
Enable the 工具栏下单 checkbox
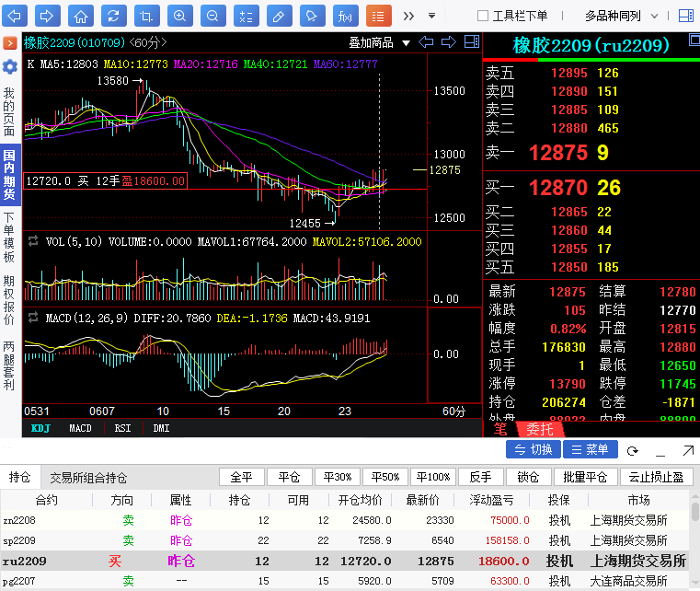click(483, 16)
